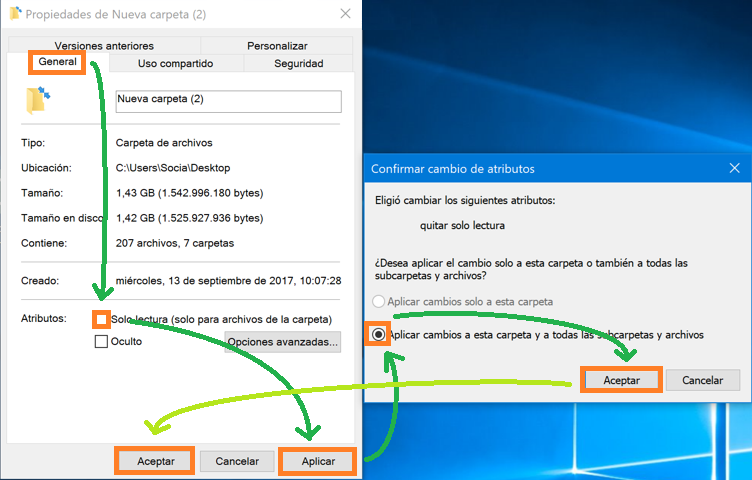Click the Carpeta de archivos type text
This screenshot has height=480, width=752.
pos(164,143)
